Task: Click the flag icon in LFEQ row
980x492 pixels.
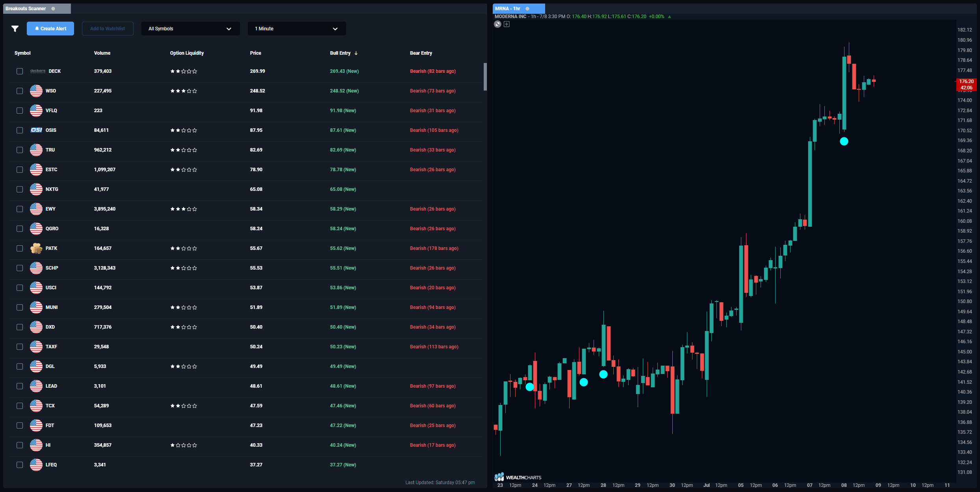Action: [36, 465]
